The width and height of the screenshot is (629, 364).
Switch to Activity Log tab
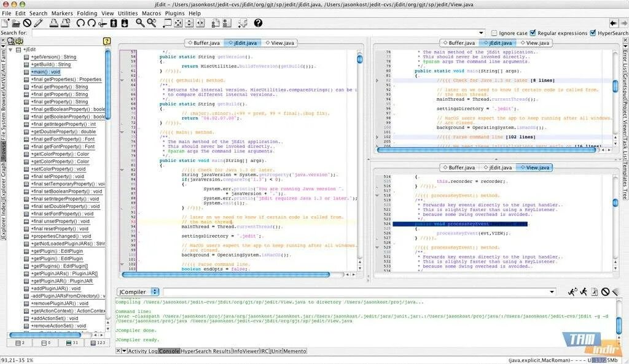143,351
